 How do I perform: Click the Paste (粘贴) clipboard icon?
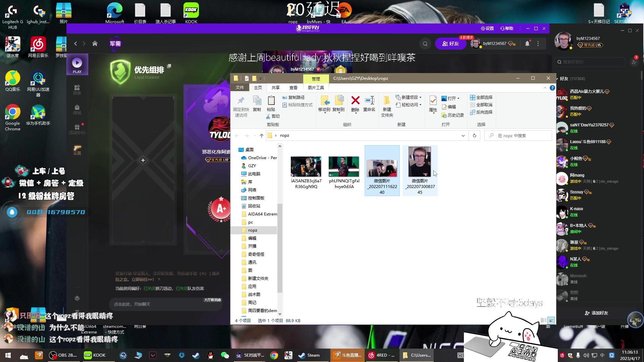click(271, 100)
